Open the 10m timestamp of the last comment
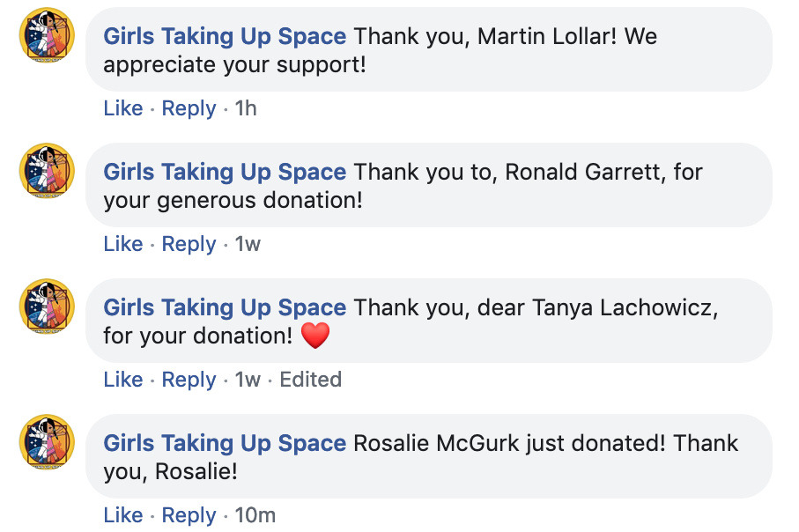 (x=255, y=514)
